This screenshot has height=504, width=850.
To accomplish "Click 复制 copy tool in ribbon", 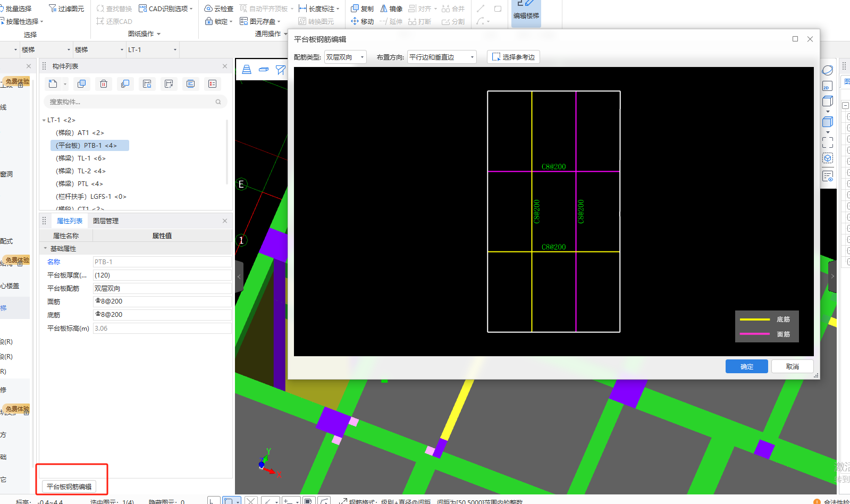I will (362, 9).
